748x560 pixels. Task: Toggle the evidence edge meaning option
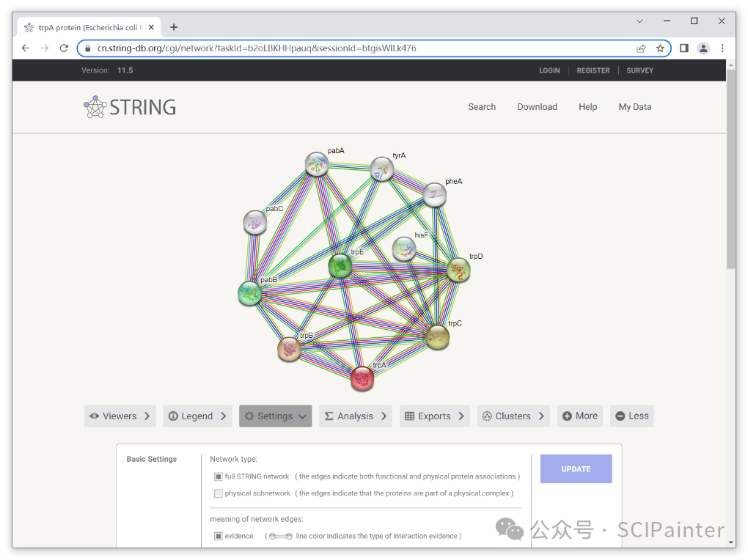(219, 537)
